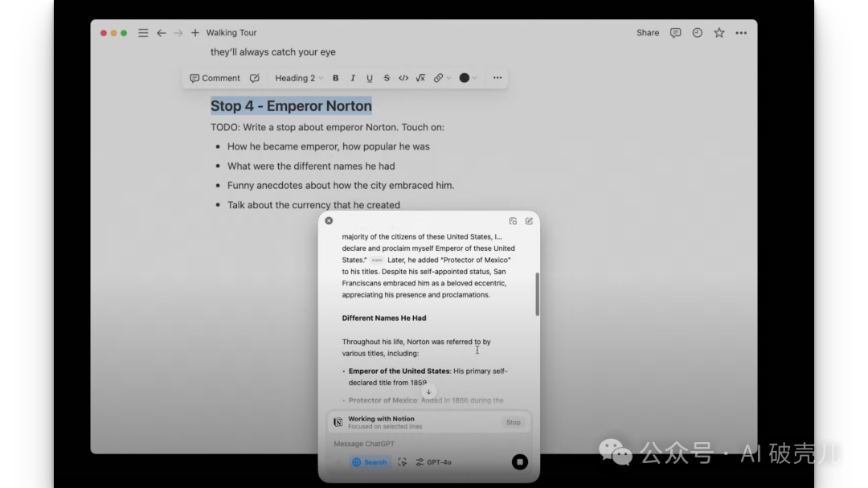The width and height of the screenshot is (868, 488).
Task: Click the Comment button in formatting toolbar
Action: [215, 78]
